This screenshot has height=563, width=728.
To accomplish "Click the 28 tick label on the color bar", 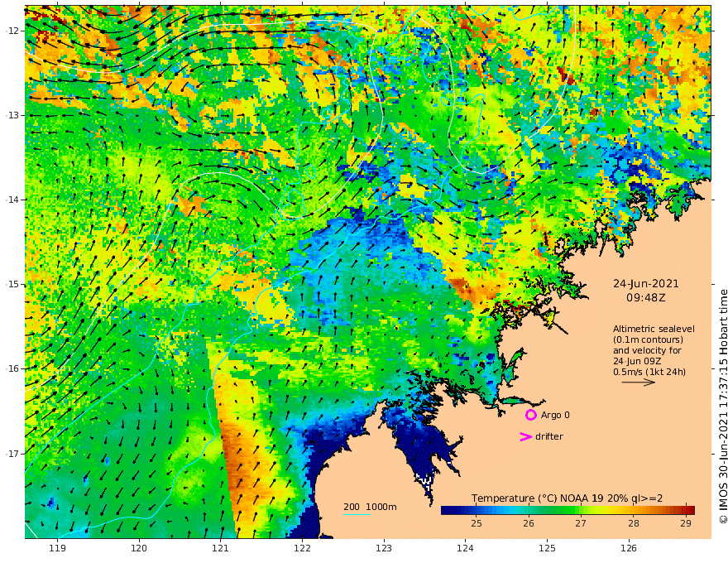I will 634,523.
